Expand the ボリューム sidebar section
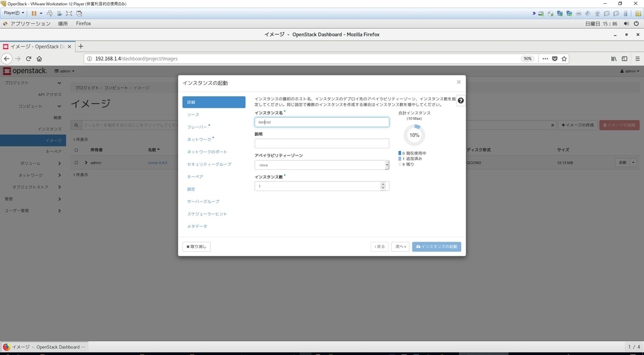The width and height of the screenshot is (644, 355). point(40,164)
